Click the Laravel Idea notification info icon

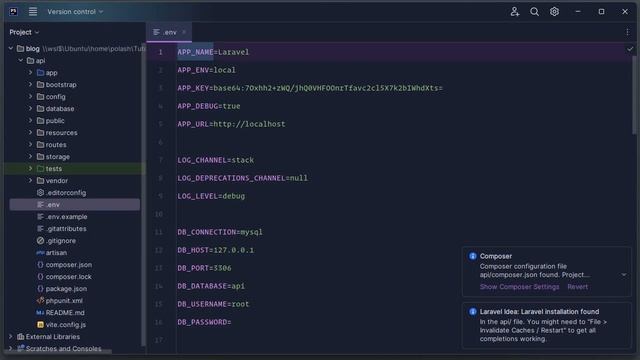click(x=473, y=312)
